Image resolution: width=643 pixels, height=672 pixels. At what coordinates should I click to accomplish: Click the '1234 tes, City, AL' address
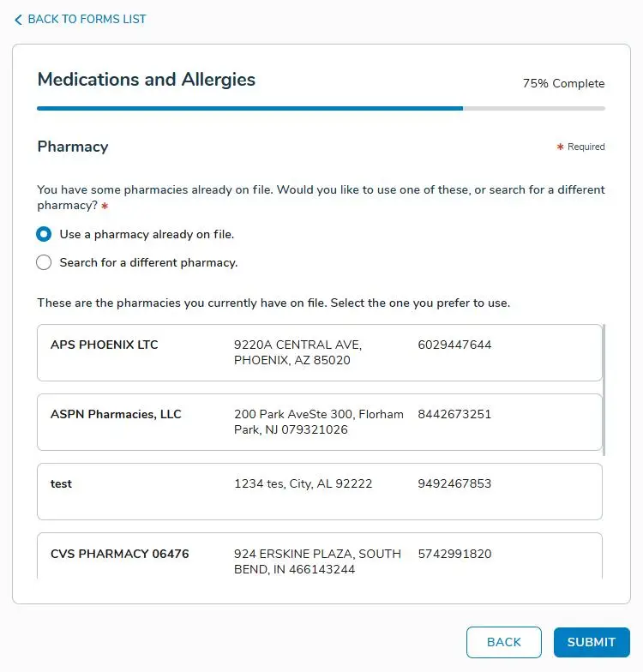coord(303,484)
